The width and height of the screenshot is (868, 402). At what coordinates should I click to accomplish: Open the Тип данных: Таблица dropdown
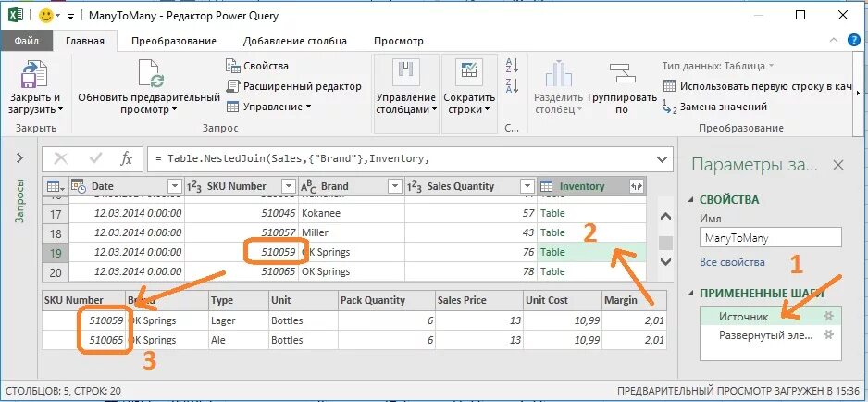[717, 66]
